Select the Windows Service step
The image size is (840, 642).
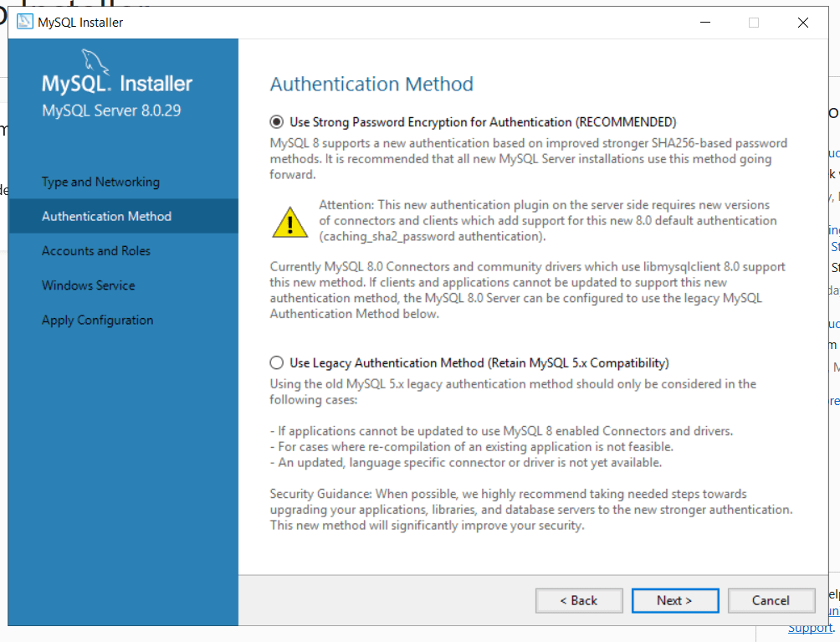88,285
